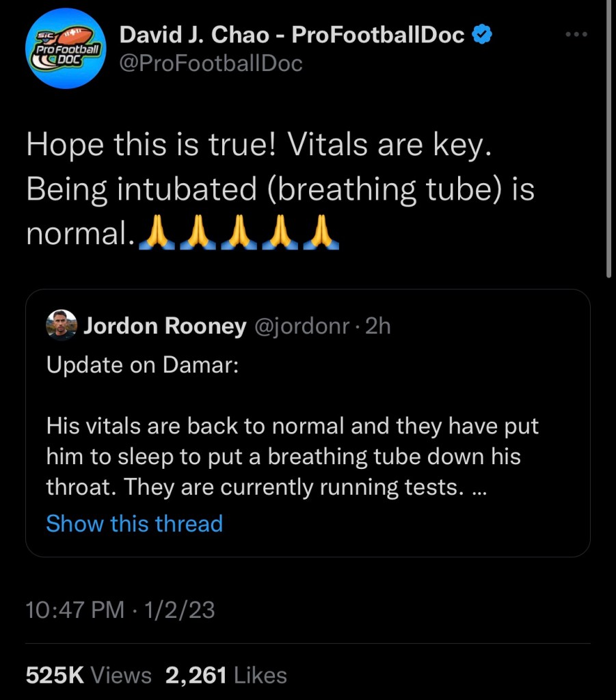The height and width of the screenshot is (700, 616).
Task: Click the praying hands emoji row
Action: coord(239,234)
